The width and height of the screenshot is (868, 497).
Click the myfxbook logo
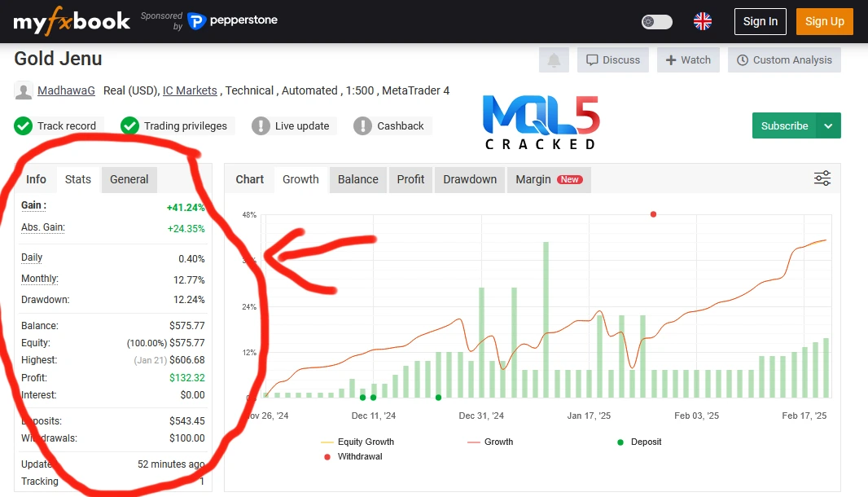pos(72,21)
